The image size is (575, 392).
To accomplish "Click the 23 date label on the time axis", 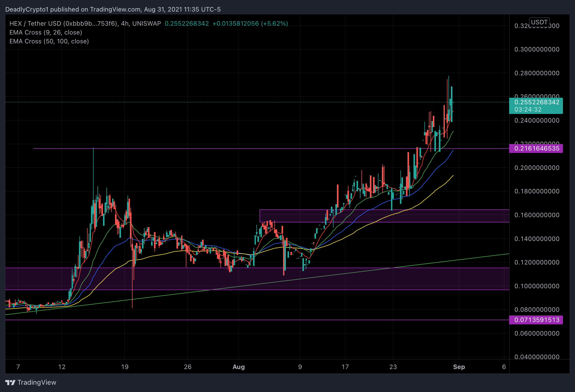I will (x=393, y=367).
